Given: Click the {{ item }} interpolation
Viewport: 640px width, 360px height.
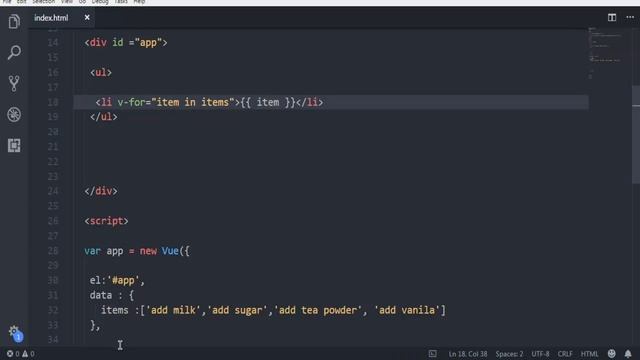Looking at the screenshot, I should 268,102.
